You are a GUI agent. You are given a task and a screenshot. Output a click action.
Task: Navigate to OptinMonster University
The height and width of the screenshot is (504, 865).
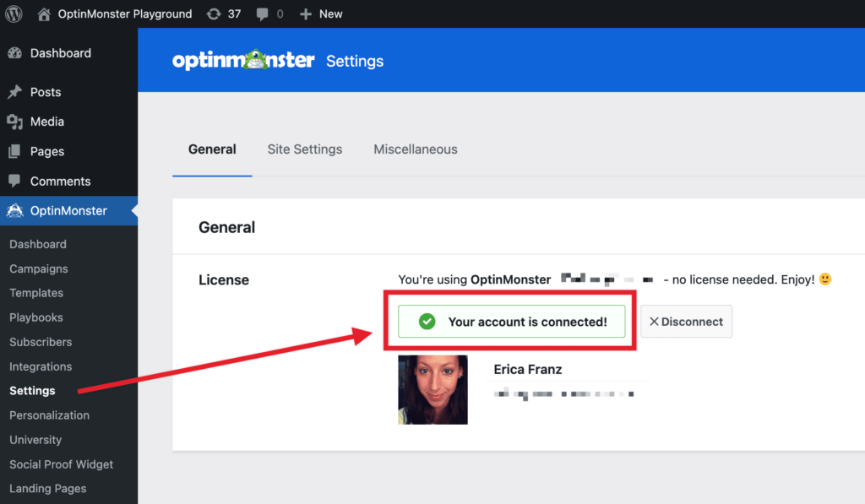point(35,440)
